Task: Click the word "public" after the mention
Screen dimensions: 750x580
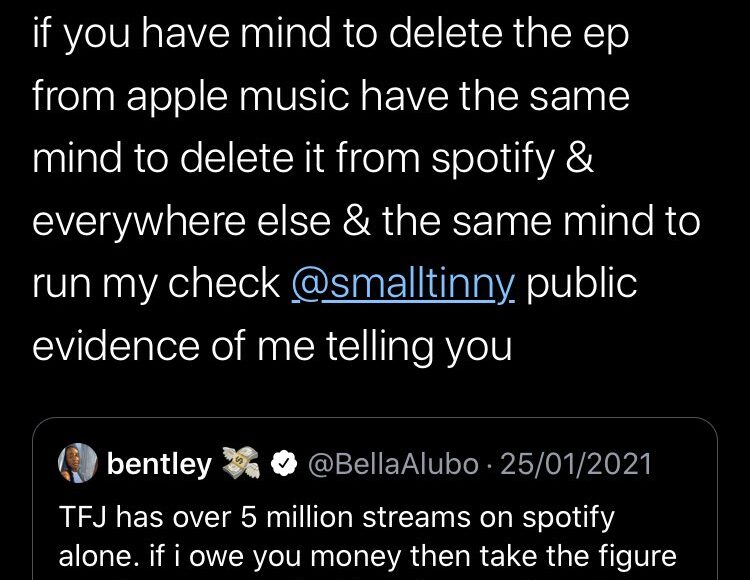Action: [x=581, y=283]
